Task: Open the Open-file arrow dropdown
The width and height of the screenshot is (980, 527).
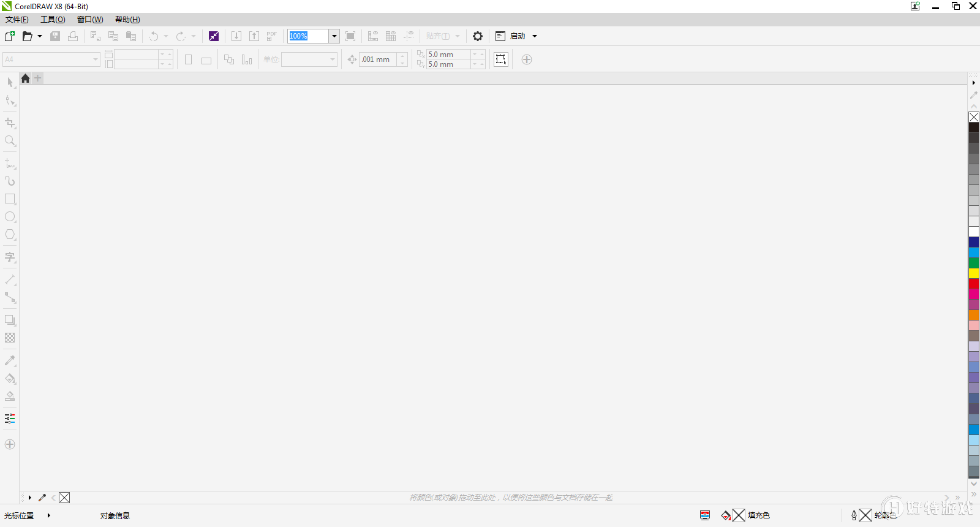Action: (x=40, y=36)
